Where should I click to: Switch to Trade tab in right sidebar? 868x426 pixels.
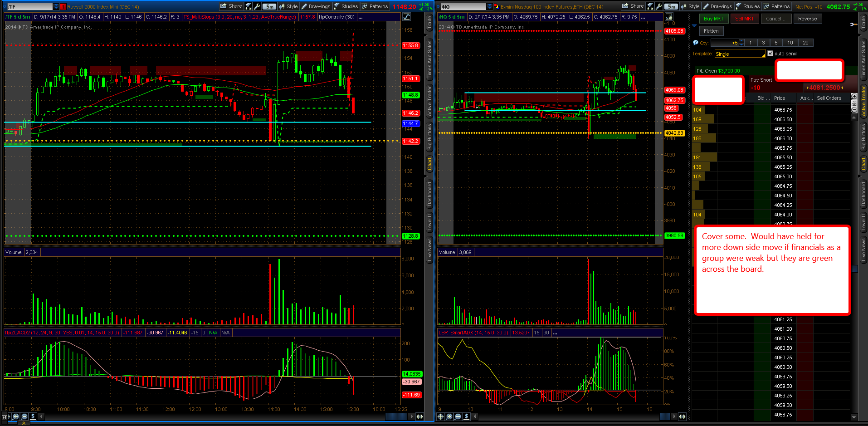[863, 23]
